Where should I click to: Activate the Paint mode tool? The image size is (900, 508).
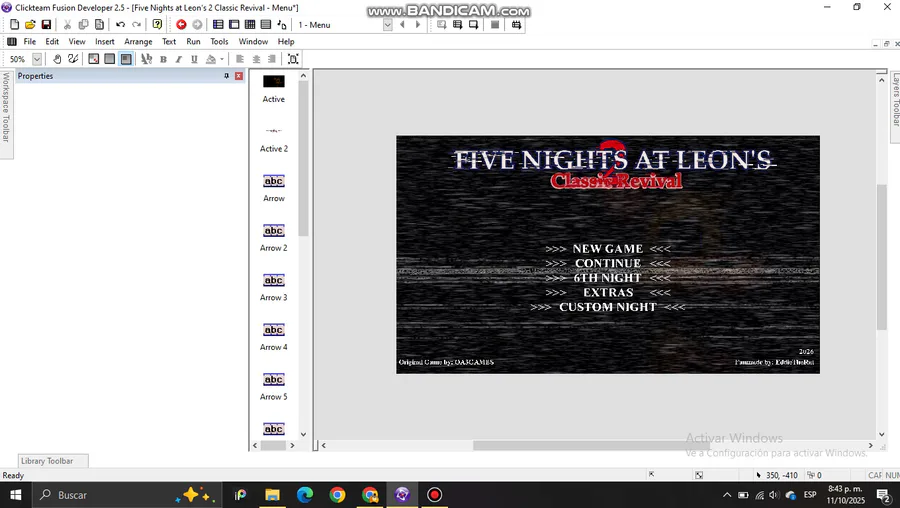pyautogui.click(x=73, y=59)
